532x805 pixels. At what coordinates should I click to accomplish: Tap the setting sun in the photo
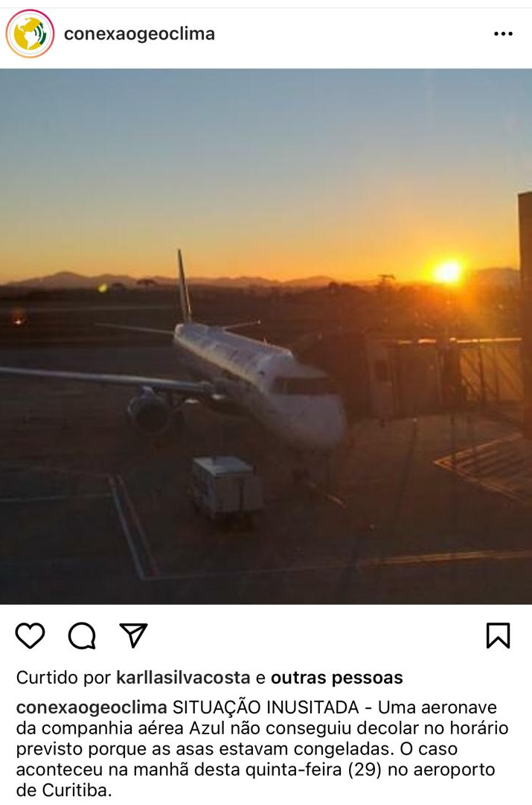click(x=447, y=272)
